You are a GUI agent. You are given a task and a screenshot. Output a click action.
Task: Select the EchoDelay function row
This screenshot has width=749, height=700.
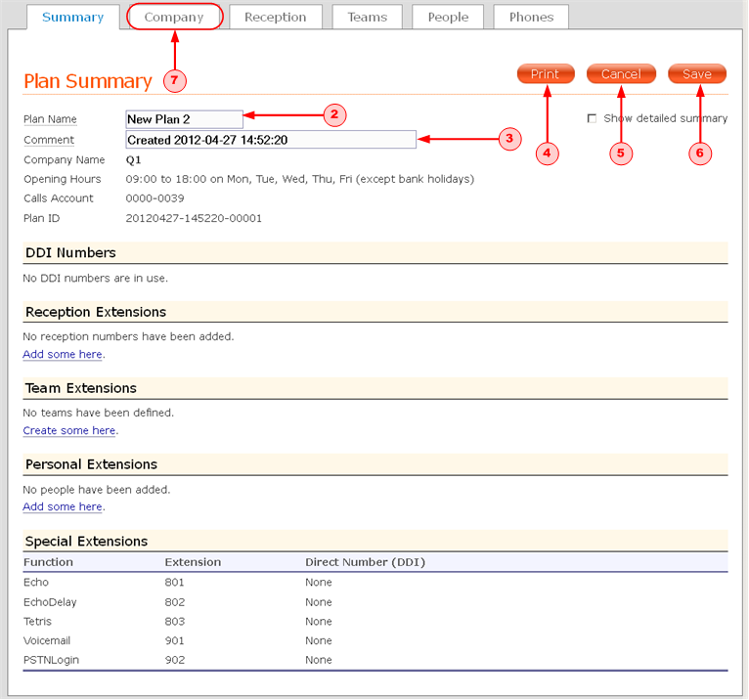(374, 602)
